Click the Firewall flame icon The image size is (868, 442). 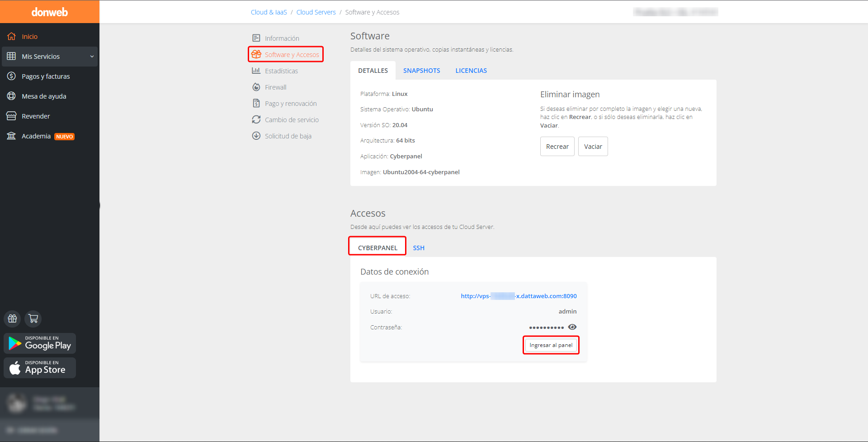tap(256, 87)
